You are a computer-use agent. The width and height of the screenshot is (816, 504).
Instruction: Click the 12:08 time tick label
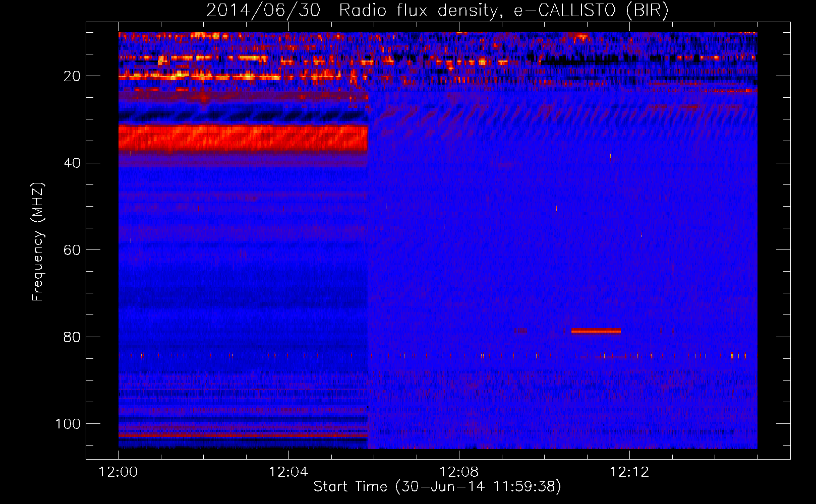[x=459, y=472]
